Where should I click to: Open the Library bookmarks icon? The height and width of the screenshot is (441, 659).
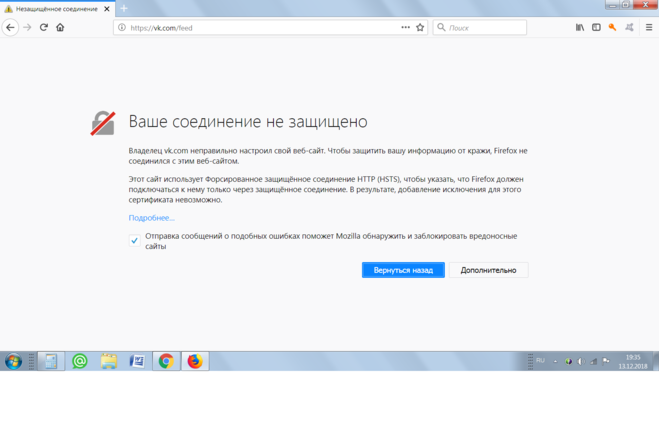pyautogui.click(x=580, y=28)
